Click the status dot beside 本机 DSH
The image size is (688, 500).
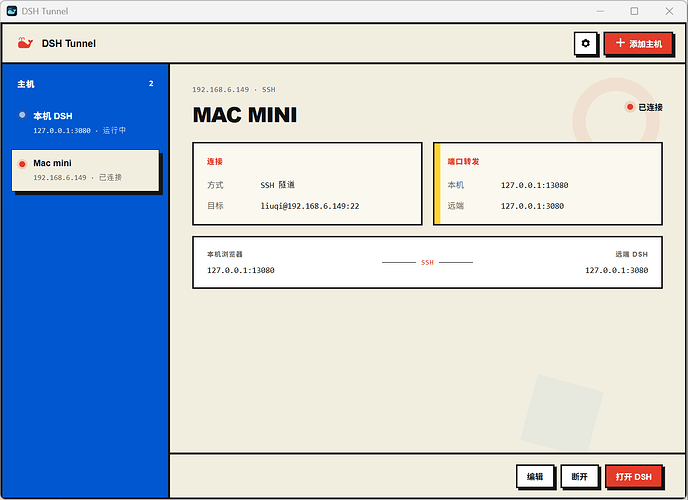22,115
